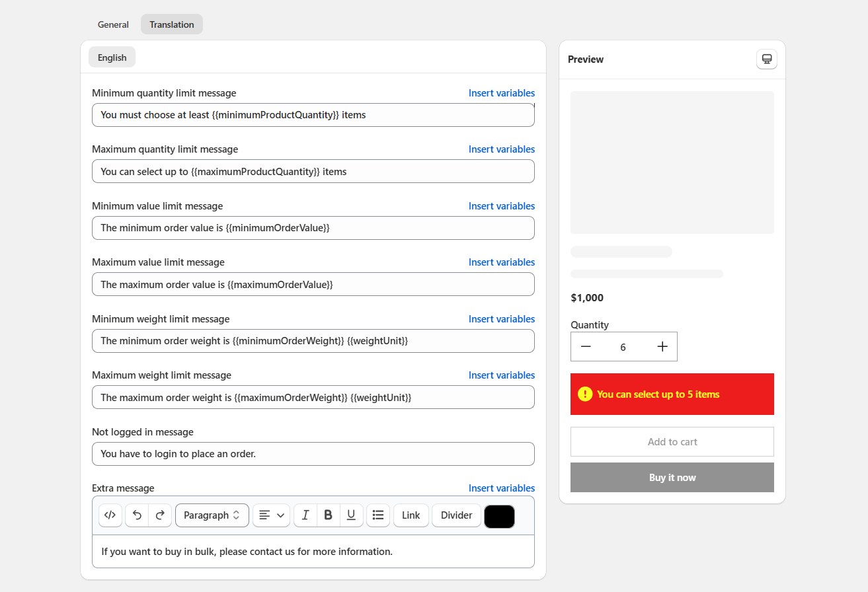This screenshot has width=868, height=592.
Task: Toggle bold formatting in the editor
Action: point(328,515)
